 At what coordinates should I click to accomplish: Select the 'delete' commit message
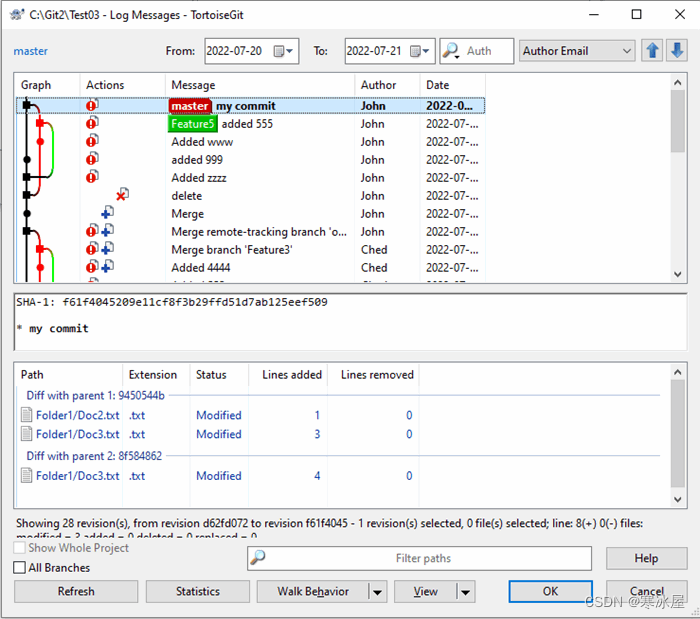point(187,195)
